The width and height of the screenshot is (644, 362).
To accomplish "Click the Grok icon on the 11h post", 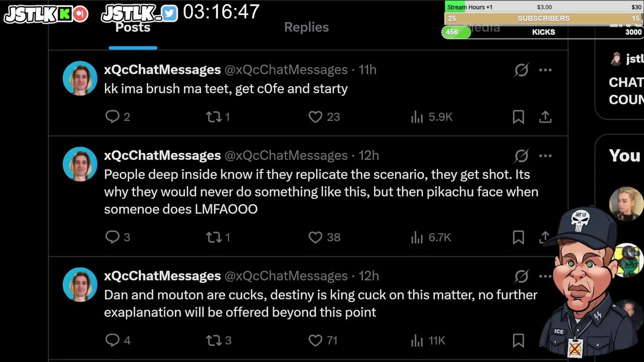I will coord(521,70).
